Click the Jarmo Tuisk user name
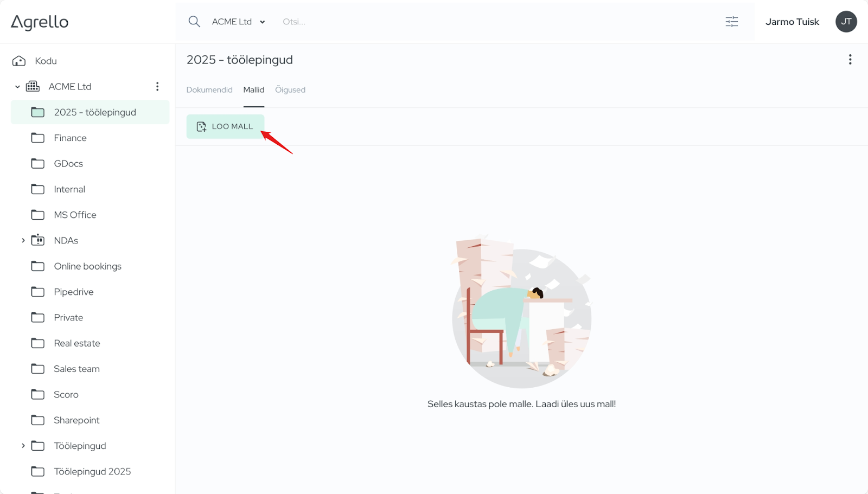 click(x=792, y=22)
